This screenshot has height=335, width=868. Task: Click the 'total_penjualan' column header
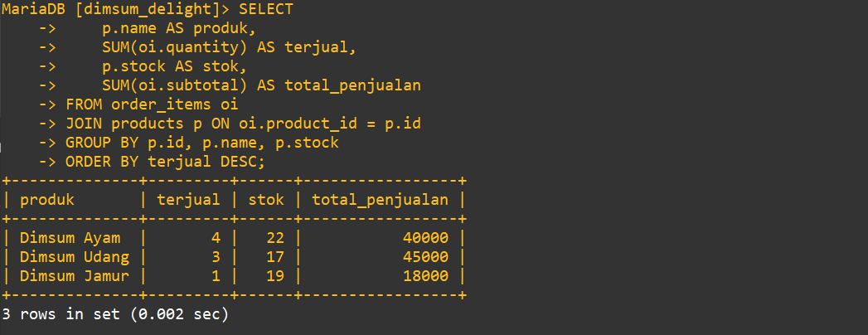pyautogui.click(x=380, y=200)
